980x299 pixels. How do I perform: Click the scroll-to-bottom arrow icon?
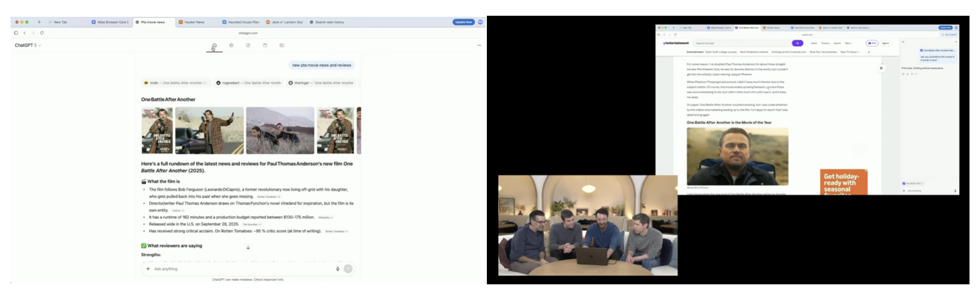(248, 248)
